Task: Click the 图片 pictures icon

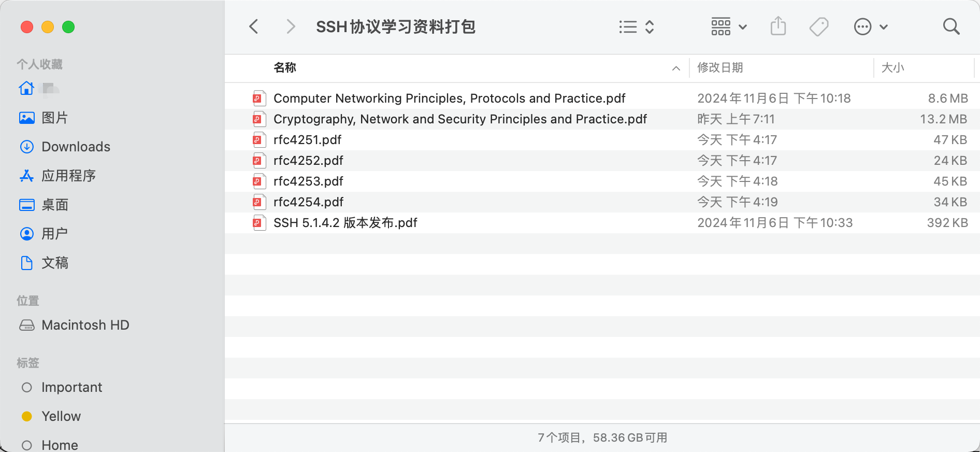Action: (27, 118)
